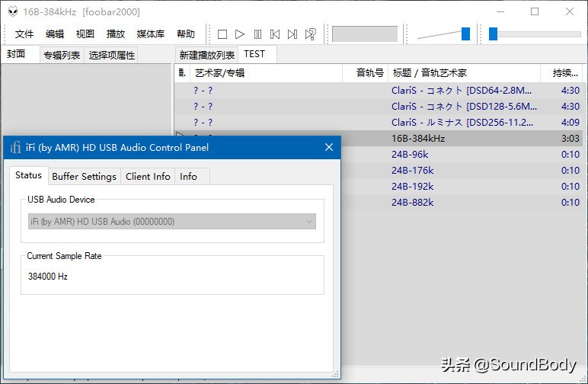Switch to the 专辑列表 tab
The height and width of the screenshot is (384, 588).
(62, 56)
